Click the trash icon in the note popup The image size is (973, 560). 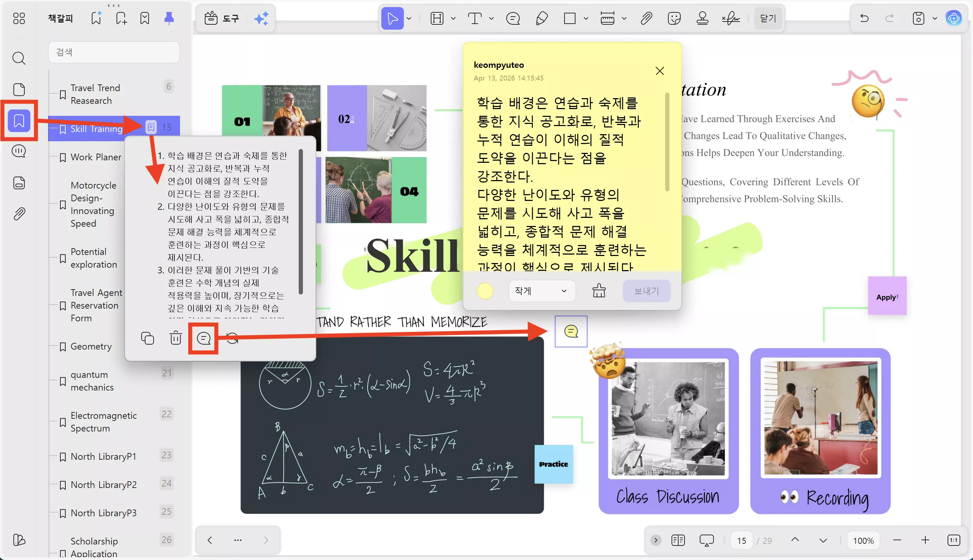(x=175, y=338)
